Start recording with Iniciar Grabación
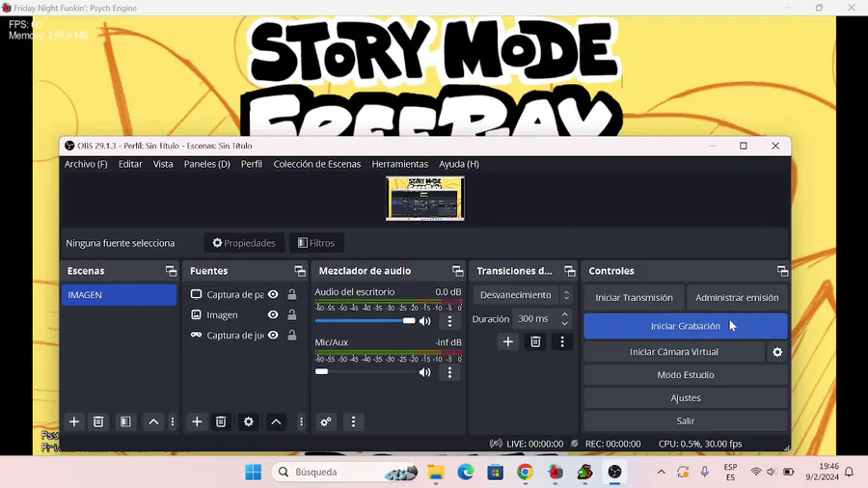The height and width of the screenshot is (488, 868). tap(686, 326)
